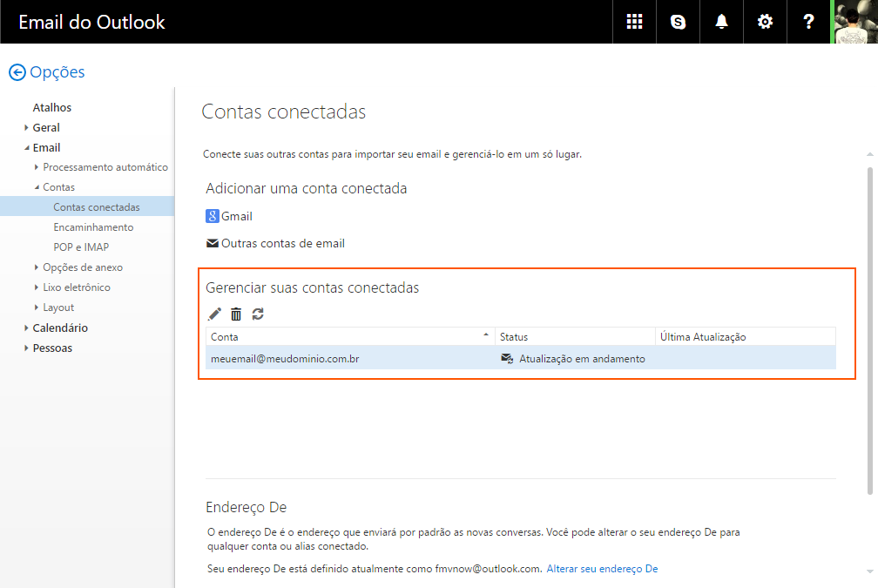The image size is (878, 588).
Task: Click the page vertical scrollbar
Action: [x=869, y=330]
